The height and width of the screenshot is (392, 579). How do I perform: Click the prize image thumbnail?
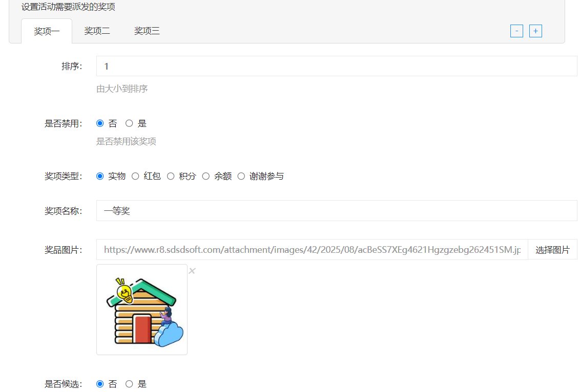(141, 309)
